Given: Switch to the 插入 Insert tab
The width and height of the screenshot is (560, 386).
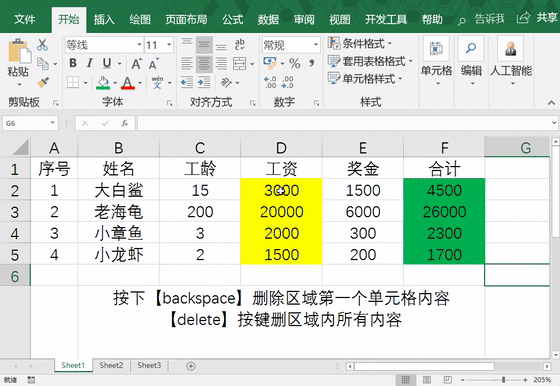Looking at the screenshot, I should pos(104,19).
